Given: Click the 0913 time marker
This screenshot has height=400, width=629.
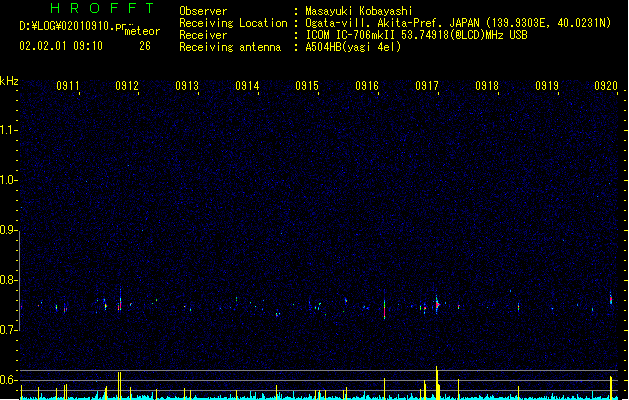Looking at the screenshot, I should [187, 86].
